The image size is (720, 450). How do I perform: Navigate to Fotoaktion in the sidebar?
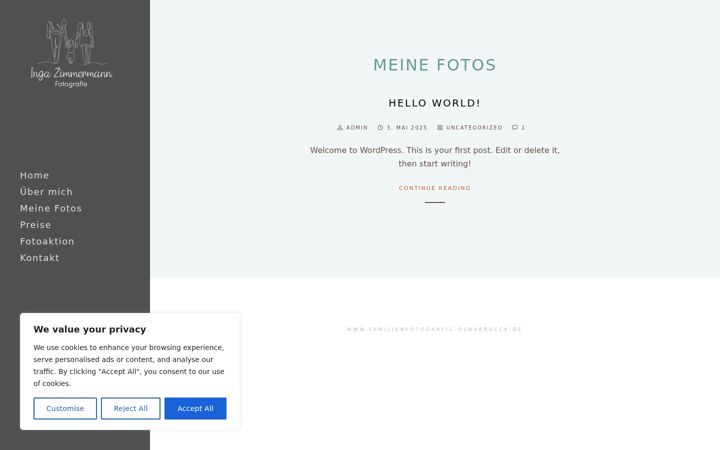[47, 242]
